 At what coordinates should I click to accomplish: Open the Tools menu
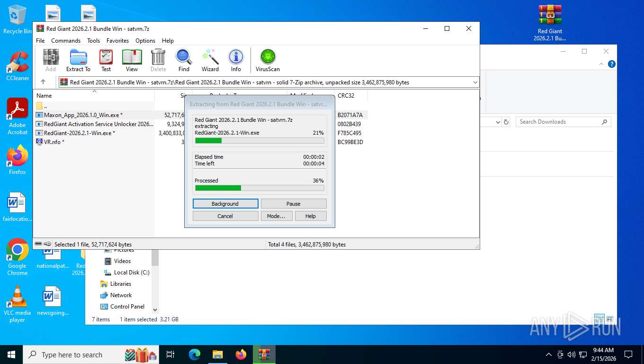pos(93,41)
